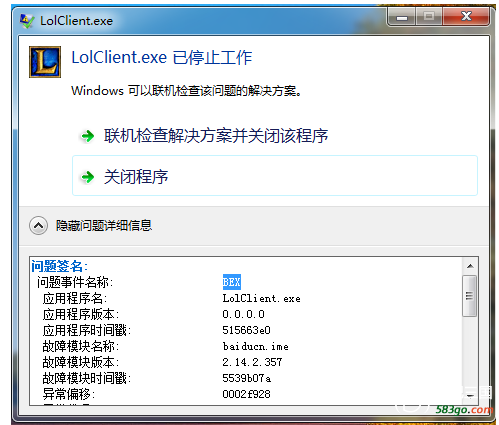499x425 pixels.
Task: Click the title bar program icon
Action: [x=27, y=21]
